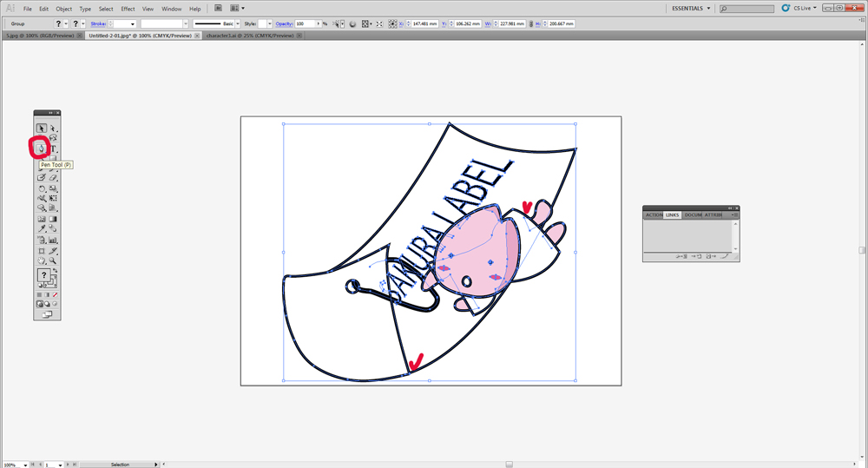This screenshot has width=868, height=468.
Task: Open the CS Live dropdown
Action: 799,9
